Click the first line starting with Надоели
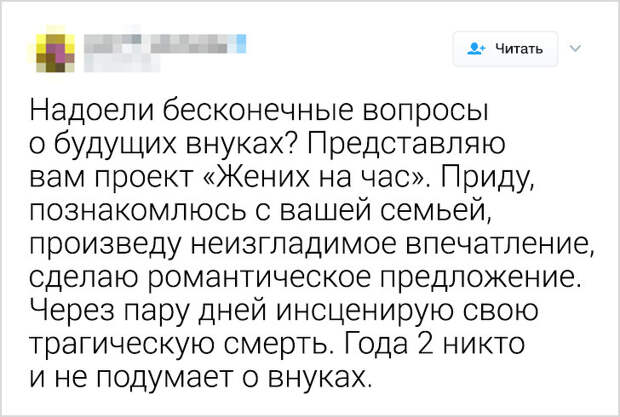The width and height of the screenshot is (620, 417). (259, 109)
